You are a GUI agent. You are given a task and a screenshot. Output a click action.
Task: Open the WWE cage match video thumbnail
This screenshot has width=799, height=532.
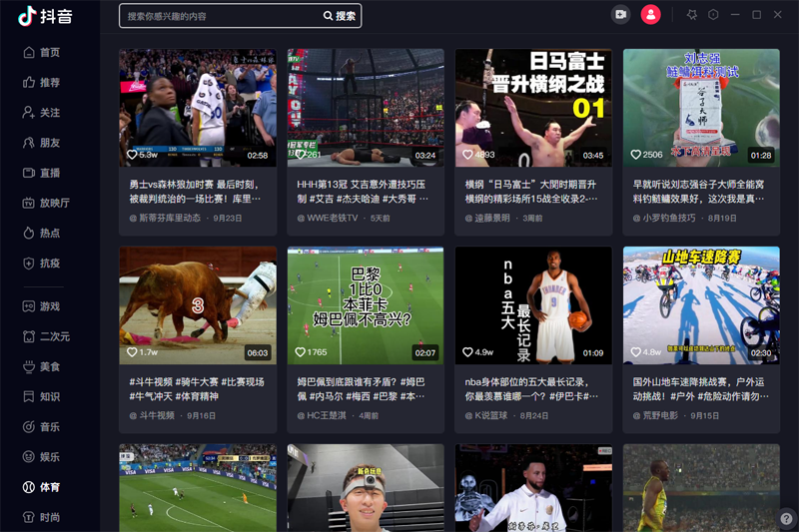(366, 108)
